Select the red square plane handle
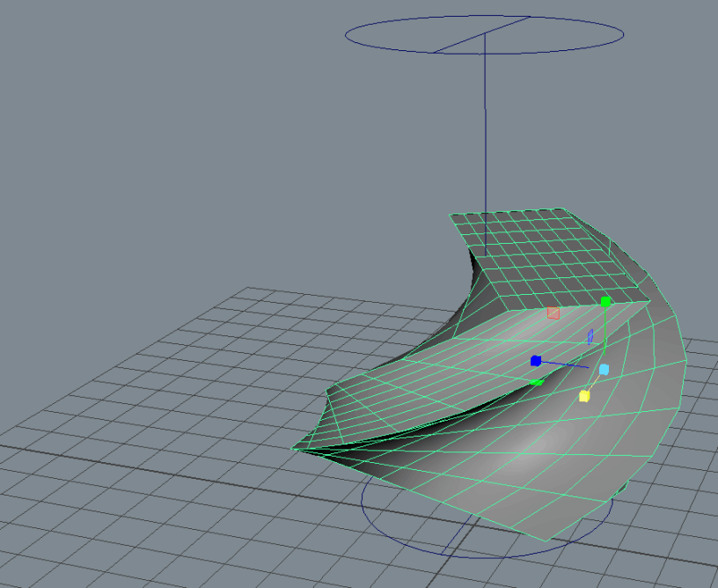Viewport: 718px width, 588px height. coord(553,312)
